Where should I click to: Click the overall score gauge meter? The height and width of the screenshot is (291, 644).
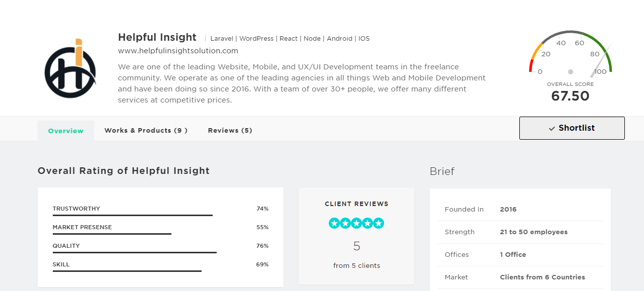point(570,55)
